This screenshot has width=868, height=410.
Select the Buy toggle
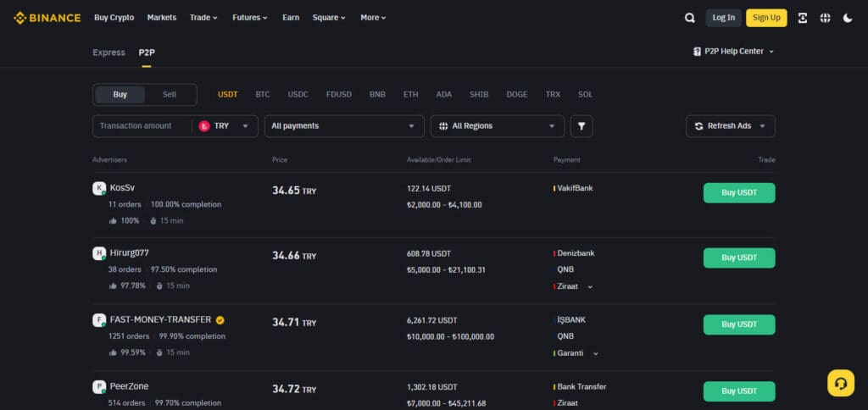point(120,95)
